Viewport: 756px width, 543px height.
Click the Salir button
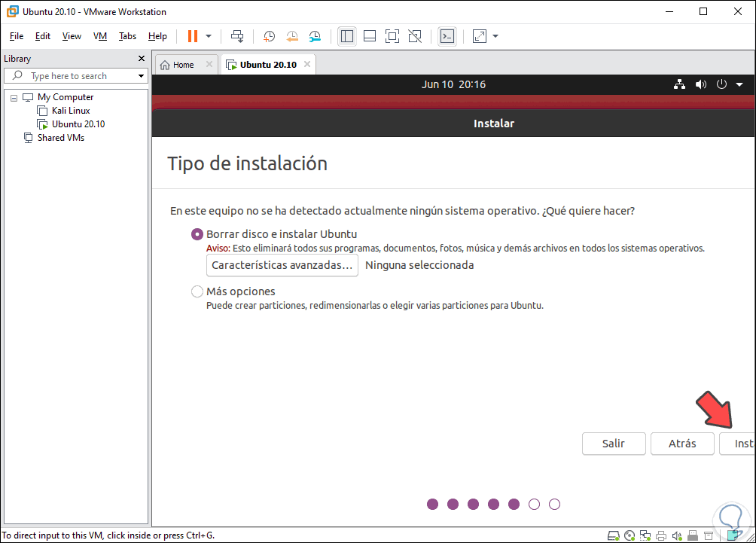613,444
